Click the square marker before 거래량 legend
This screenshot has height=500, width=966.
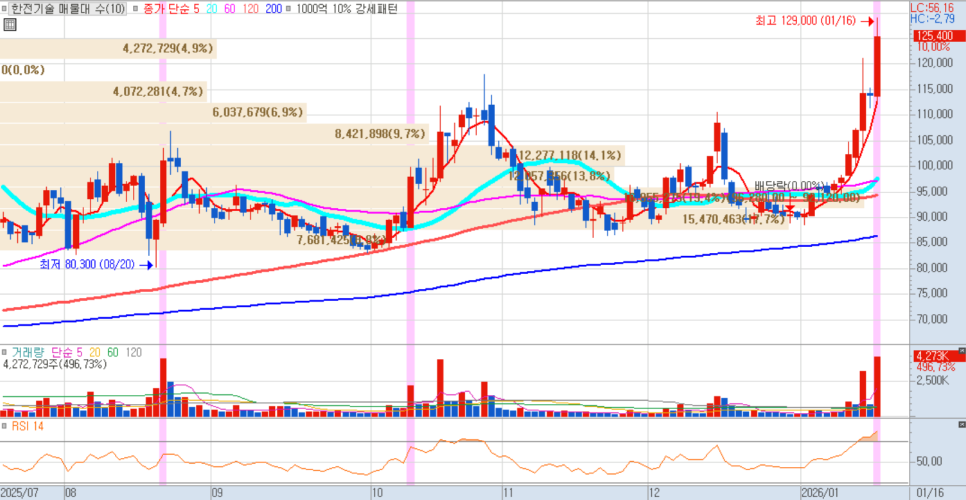5,353
